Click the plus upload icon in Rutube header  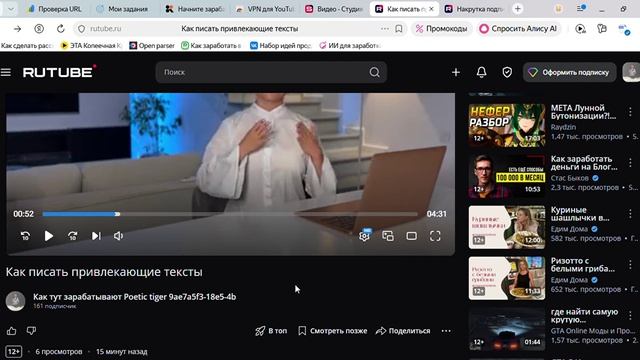tap(456, 72)
